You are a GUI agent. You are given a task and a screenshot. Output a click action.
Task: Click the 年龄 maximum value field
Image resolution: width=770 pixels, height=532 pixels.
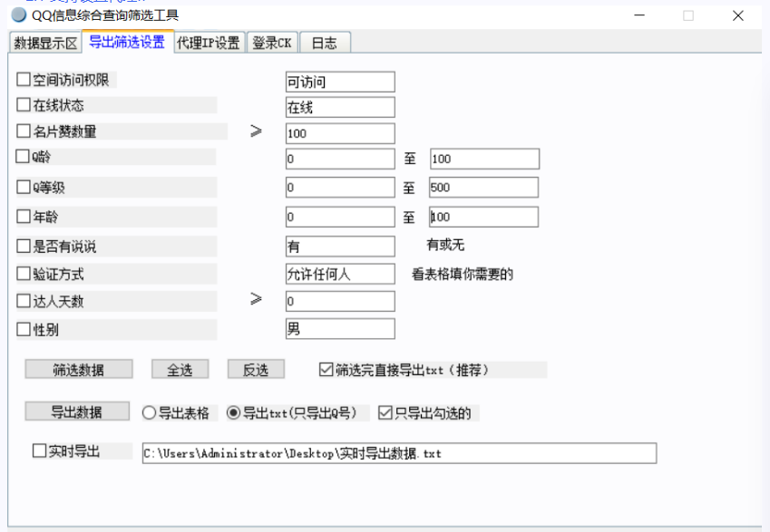tap(483, 217)
